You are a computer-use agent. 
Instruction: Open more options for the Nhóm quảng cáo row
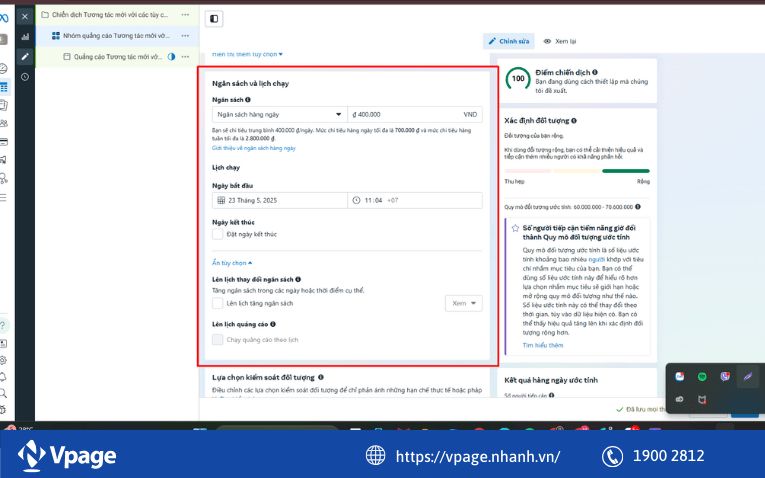coord(185,36)
